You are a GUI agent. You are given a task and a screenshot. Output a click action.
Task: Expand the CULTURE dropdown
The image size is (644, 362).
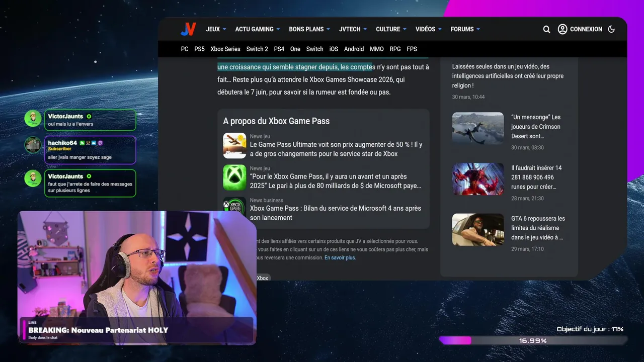pos(391,29)
